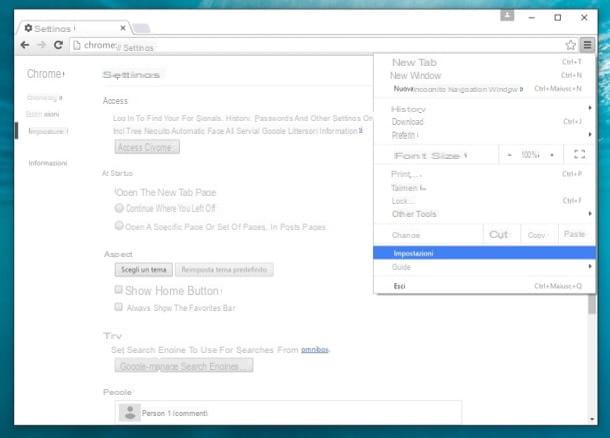
Task: Click the browser back arrow
Action: click(x=25, y=45)
